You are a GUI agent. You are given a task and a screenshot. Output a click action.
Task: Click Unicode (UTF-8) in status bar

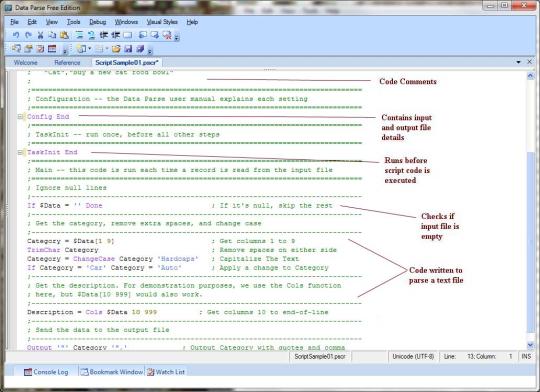tap(413, 356)
